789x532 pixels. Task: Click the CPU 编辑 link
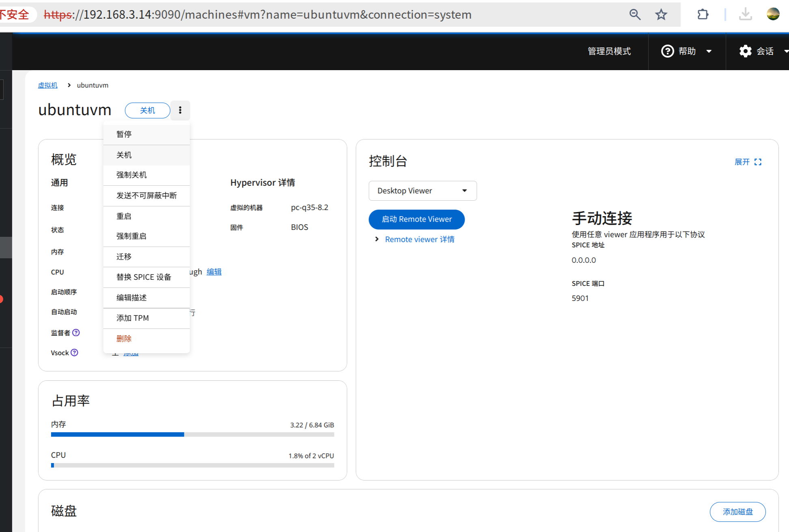pos(214,272)
